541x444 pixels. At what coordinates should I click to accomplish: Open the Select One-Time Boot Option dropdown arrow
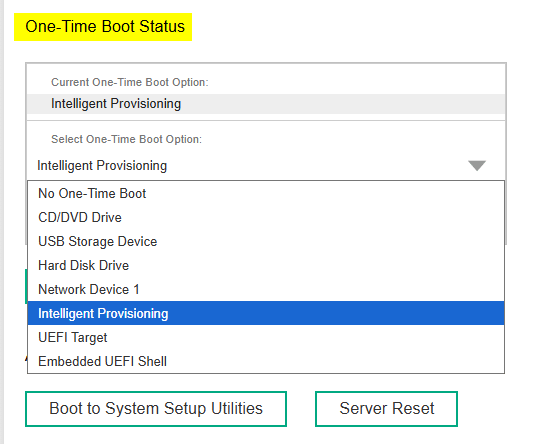[477, 166]
